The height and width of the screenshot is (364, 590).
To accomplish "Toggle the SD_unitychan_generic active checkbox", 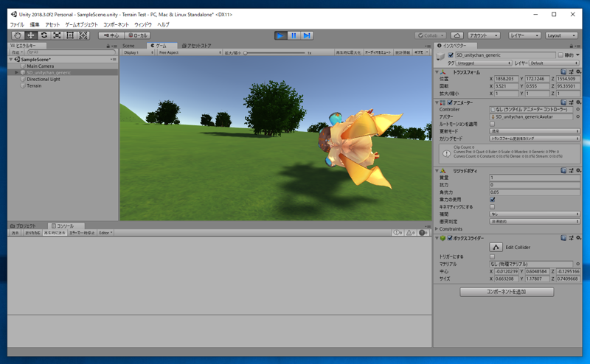I will pyautogui.click(x=451, y=55).
